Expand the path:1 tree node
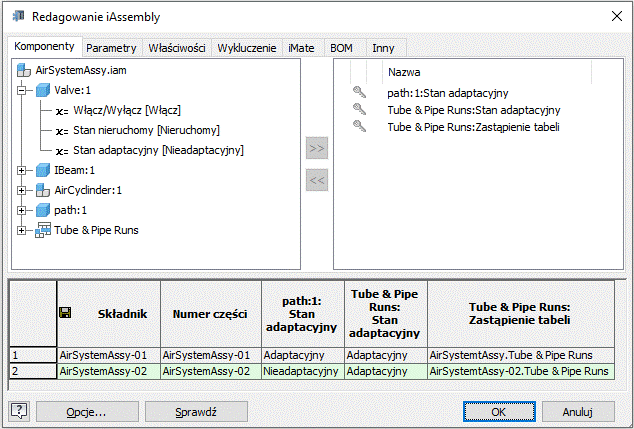Image resolution: width=634 pixels, height=429 pixels. (x=21, y=210)
